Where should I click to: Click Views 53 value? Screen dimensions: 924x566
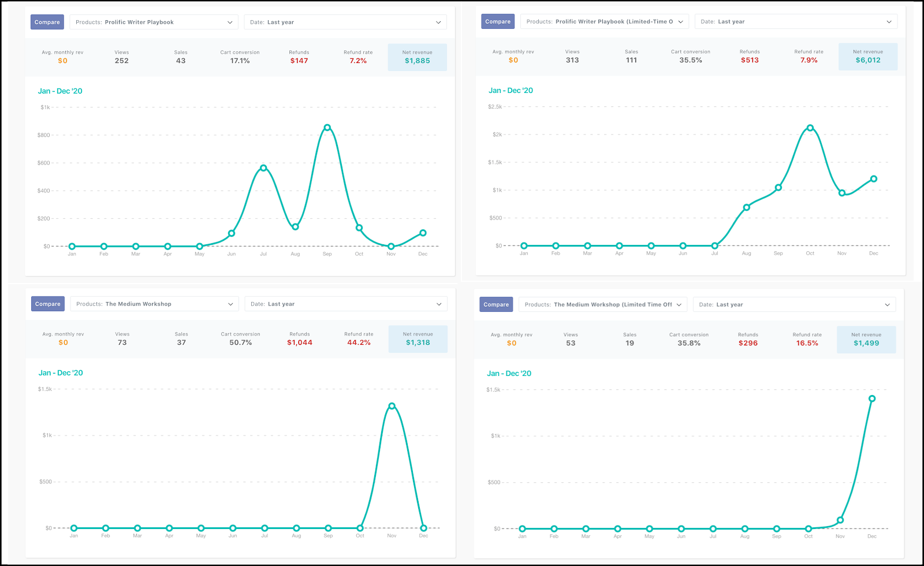click(x=571, y=343)
